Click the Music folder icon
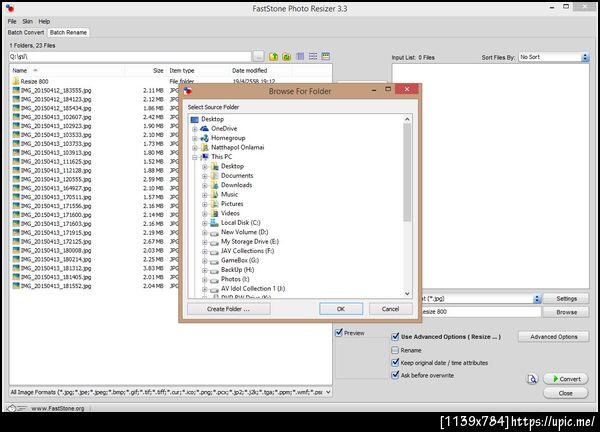The image size is (600, 432). (214, 194)
